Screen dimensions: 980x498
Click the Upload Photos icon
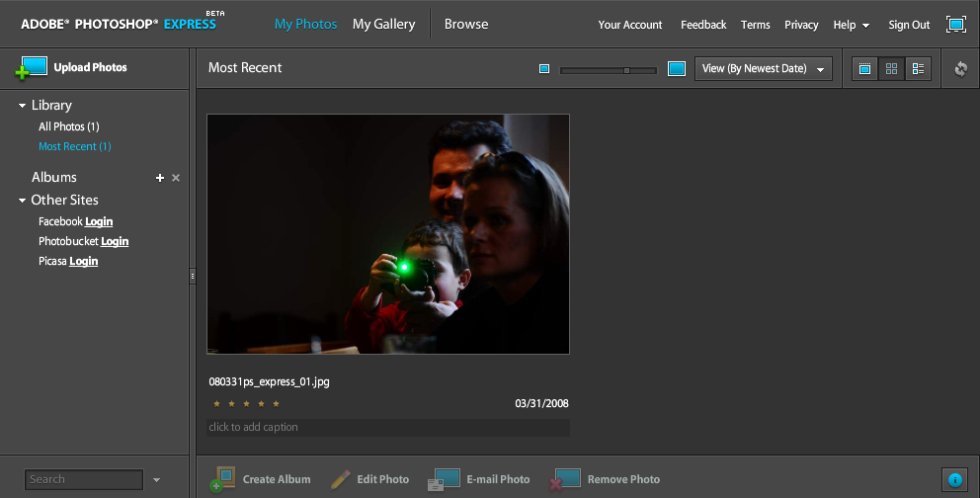(x=31, y=67)
